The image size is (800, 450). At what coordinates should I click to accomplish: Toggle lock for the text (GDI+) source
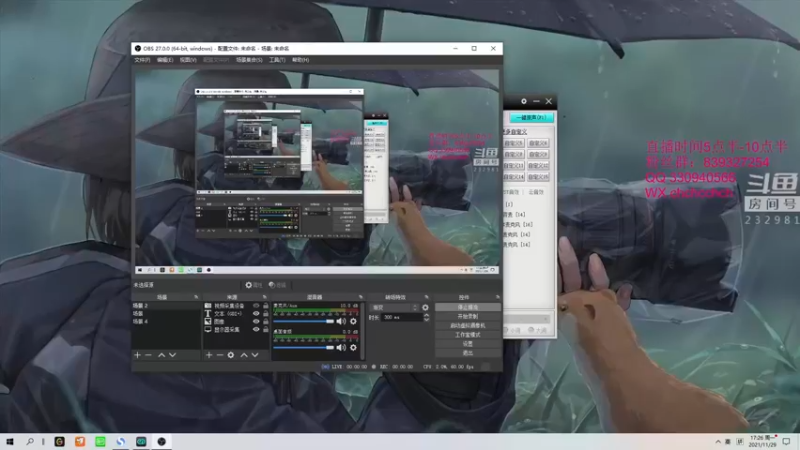tap(265, 313)
